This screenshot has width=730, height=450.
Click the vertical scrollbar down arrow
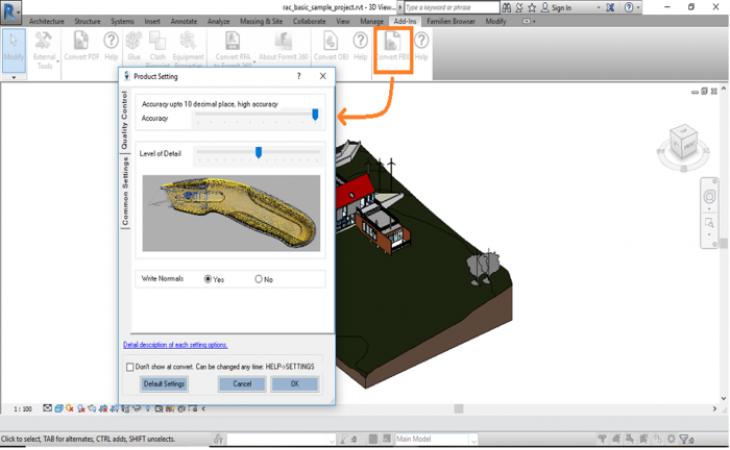[x=723, y=399]
